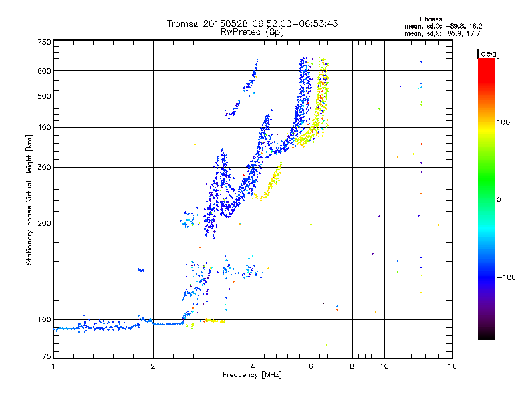532x399 pixels.
Task: Click the x-axis tick label '10'
Action: coord(384,366)
